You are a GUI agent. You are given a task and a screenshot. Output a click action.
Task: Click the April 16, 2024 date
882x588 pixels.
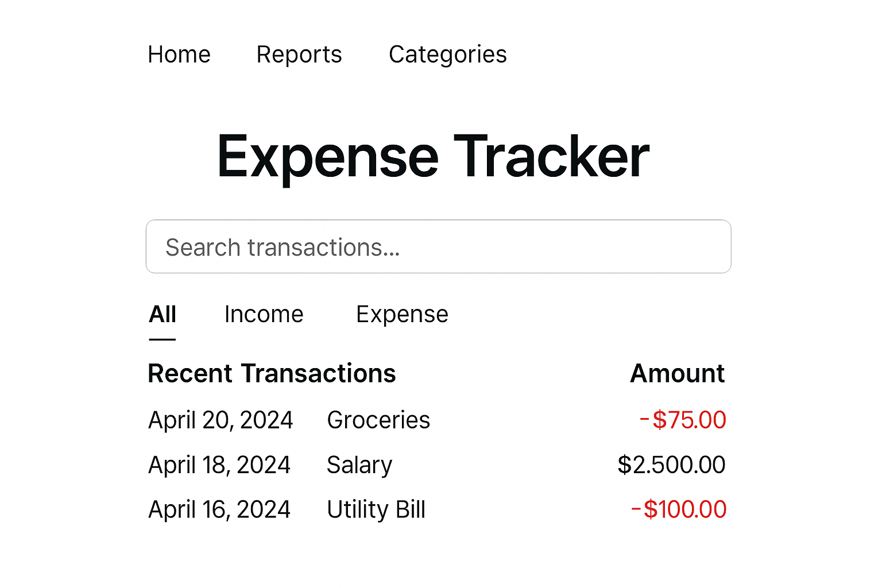click(219, 509)
